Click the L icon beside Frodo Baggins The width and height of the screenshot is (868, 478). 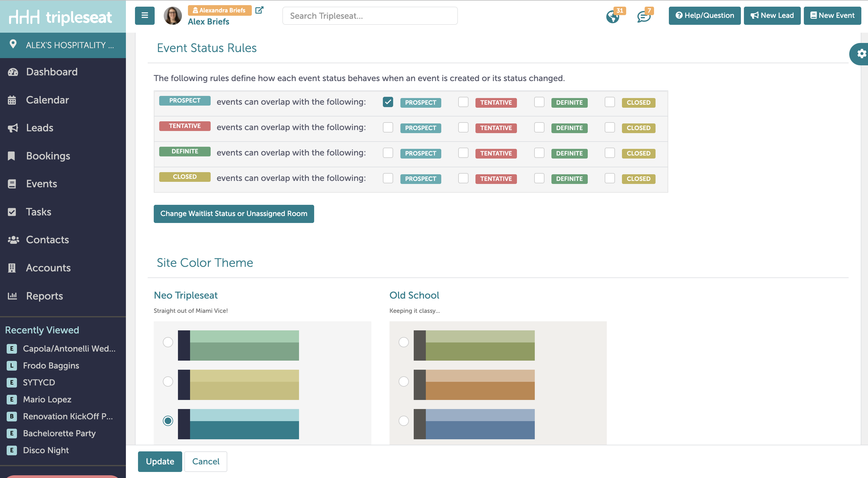pyautogui.click(x=12, y=365)
